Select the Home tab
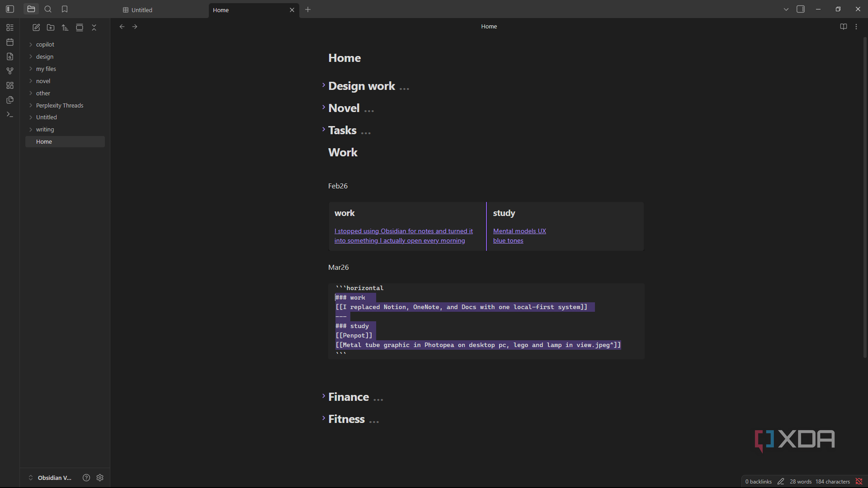The width and height of the screenshot is (868, 488). (x=254, y=10)
